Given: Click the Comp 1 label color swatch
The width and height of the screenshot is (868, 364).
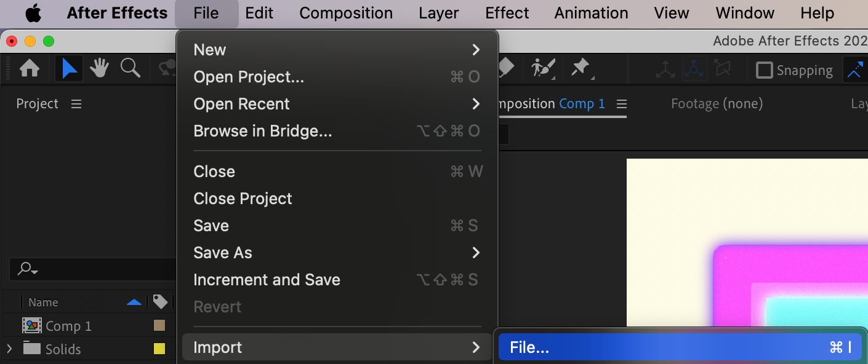Looking at the screenshot, I should click(x=159, y=326).
